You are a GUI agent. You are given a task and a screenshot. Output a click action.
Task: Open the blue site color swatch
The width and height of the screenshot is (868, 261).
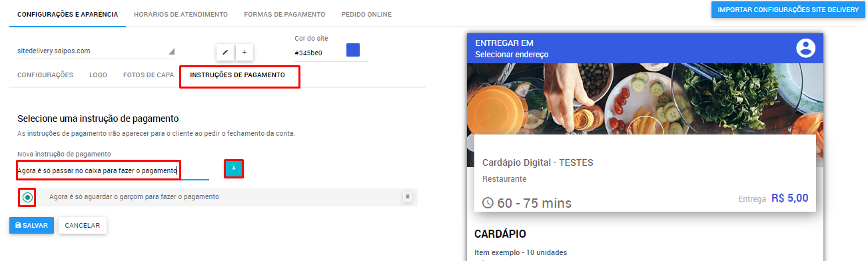[353, 51]
